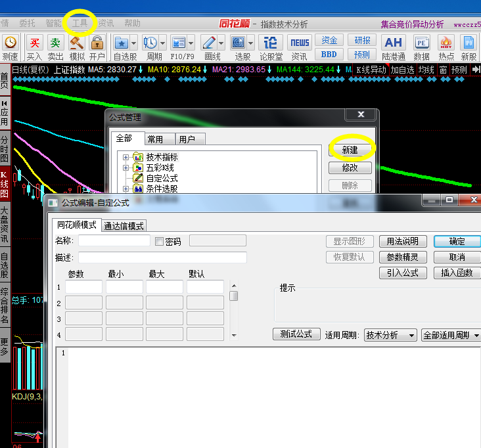The height and width of the screenshot is (448, 481).
Task: Select the 全部 tab in 公式管理
Action: click(127, 139)
